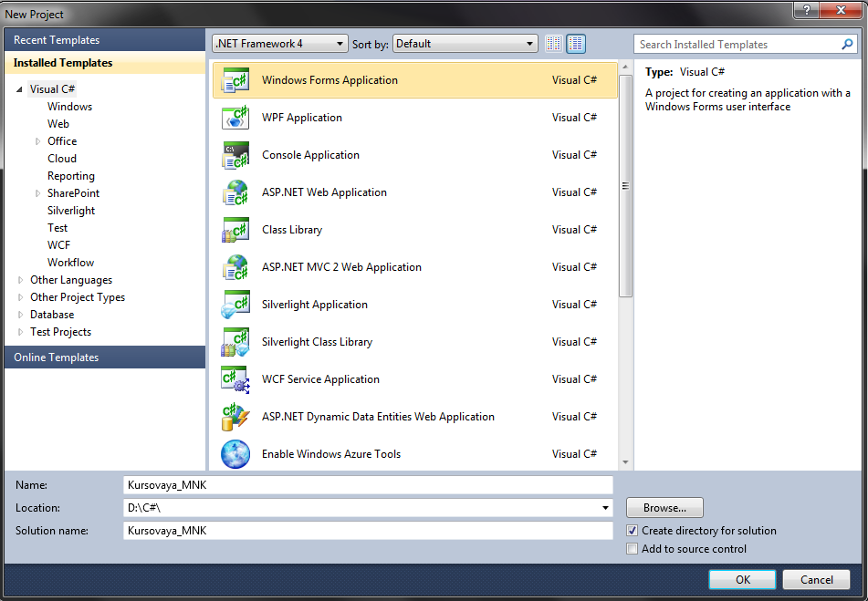
Task: Click the Cancel button
Action: click(x=817, y=579)
